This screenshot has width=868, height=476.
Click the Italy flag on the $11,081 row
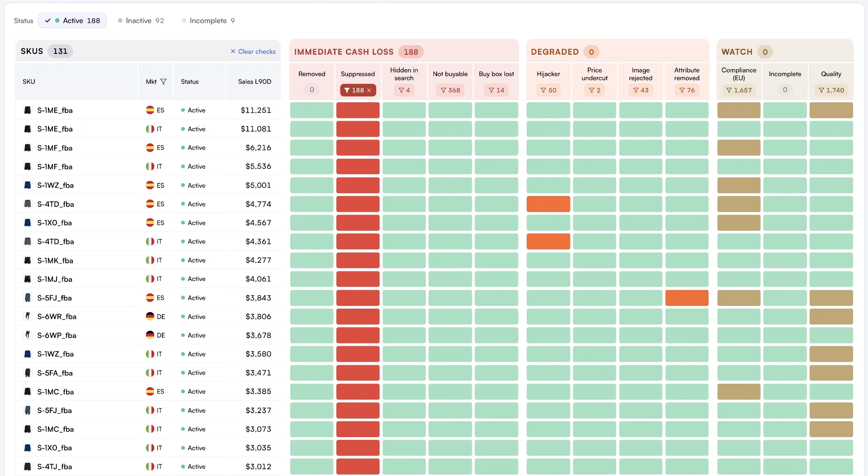click(x=150, y=129)
